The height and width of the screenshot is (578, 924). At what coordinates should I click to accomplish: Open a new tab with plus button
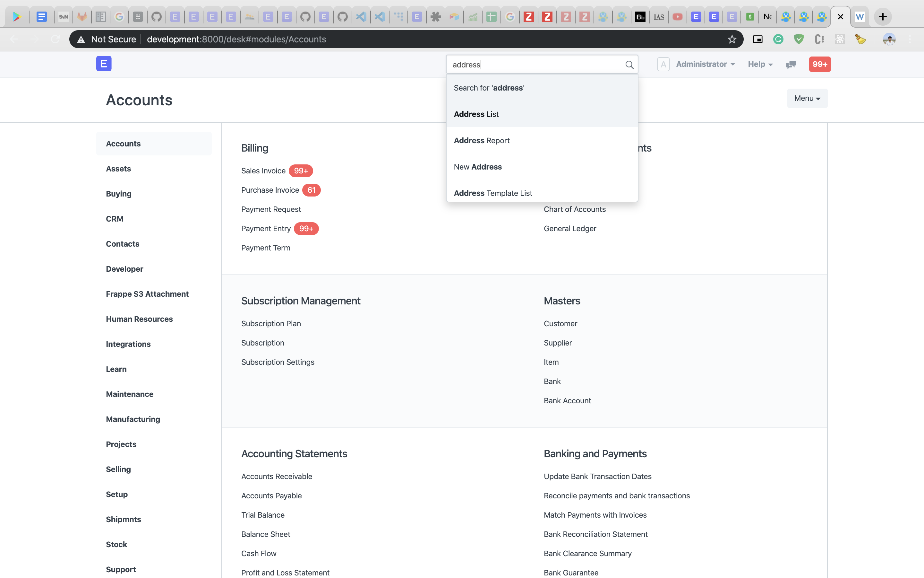[882, 17]
